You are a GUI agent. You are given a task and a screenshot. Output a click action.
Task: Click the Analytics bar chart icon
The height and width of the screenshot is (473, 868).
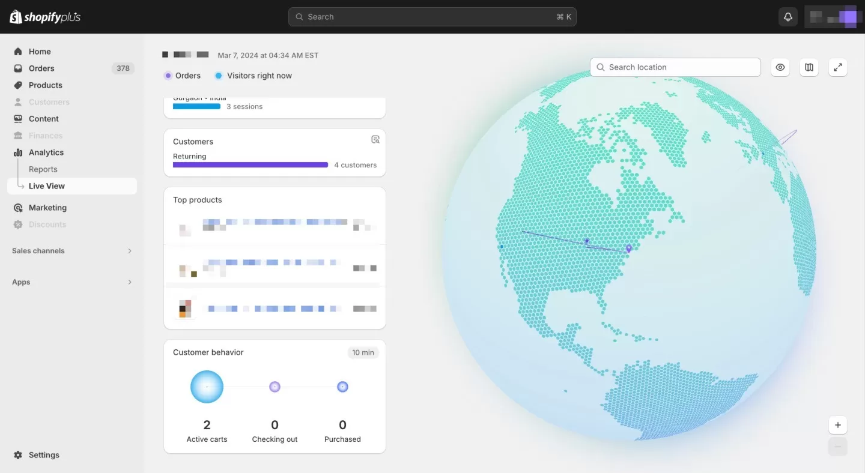(18, 152)
